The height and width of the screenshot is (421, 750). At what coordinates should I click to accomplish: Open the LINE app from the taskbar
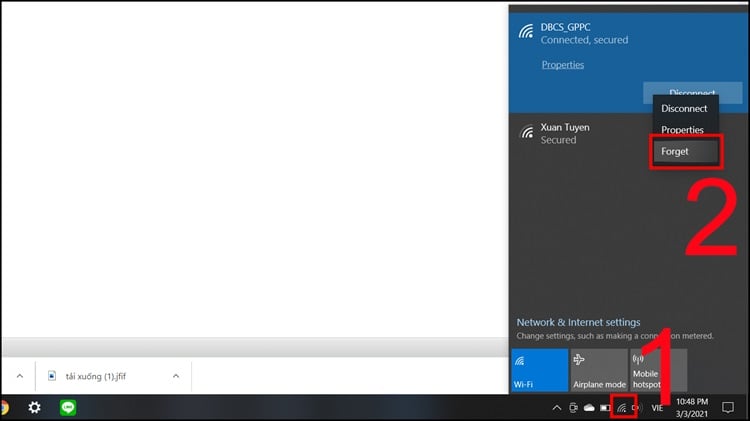68,408
